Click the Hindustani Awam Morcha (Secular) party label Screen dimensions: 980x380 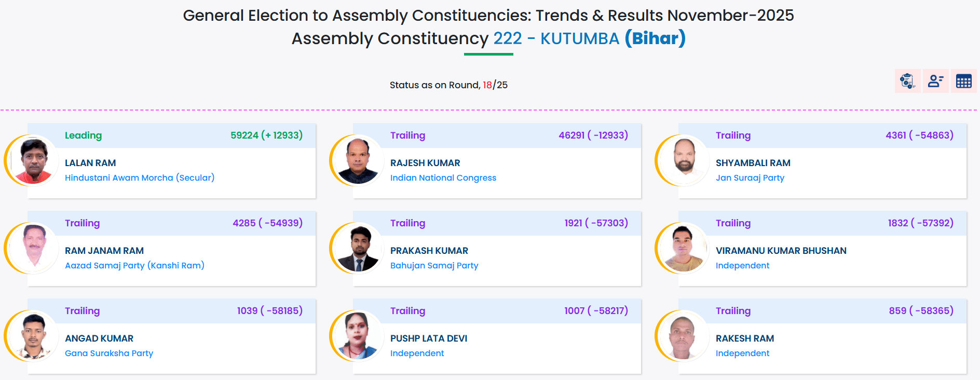pyautogui.click(x=140, y=178)
